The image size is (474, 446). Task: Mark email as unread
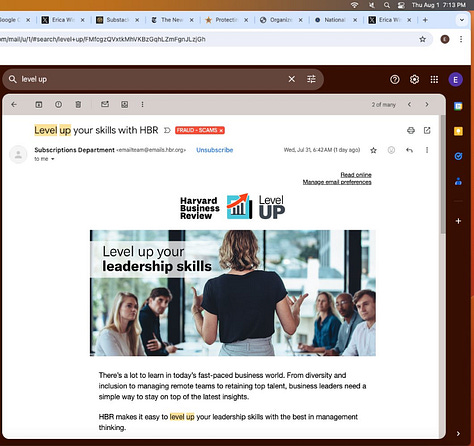105,104
